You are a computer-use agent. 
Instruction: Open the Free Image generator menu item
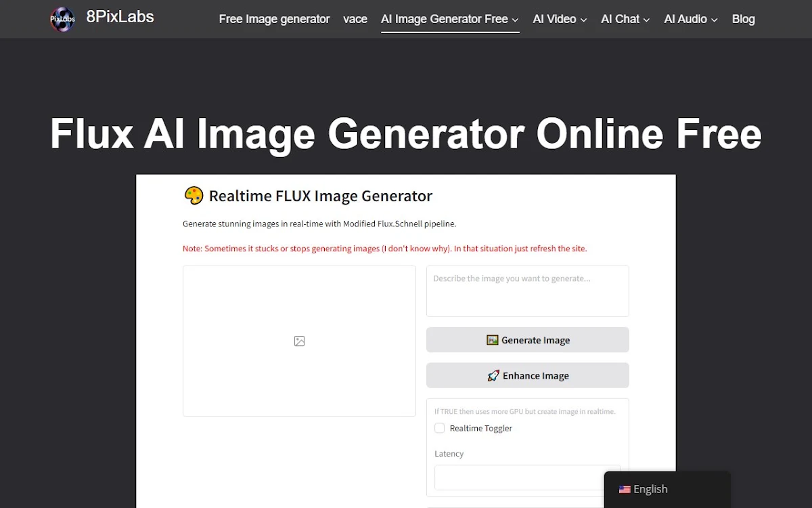pos(274,19)
